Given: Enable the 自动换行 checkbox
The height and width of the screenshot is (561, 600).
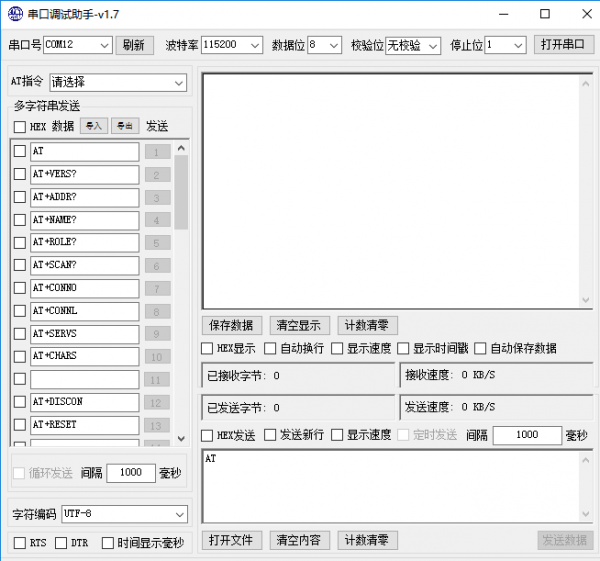Looking at the screenshot, I should click(x=270, y=349).
